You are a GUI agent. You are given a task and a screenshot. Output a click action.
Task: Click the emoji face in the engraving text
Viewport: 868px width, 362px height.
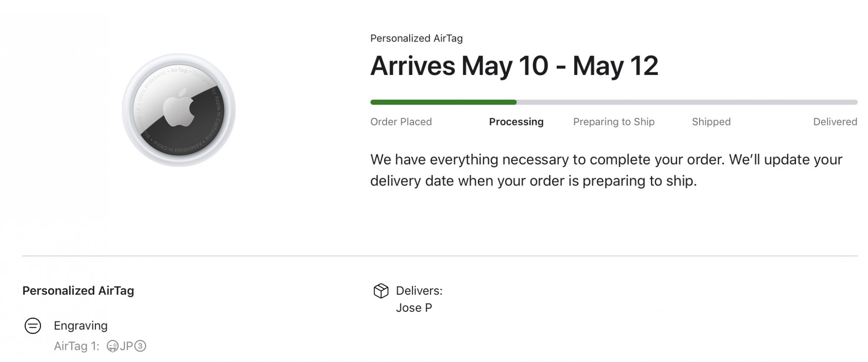tap(112, 346)
